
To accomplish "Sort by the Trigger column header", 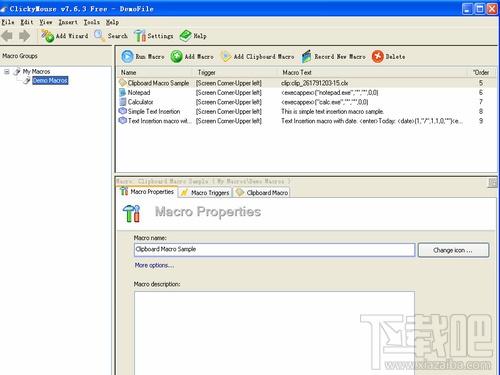I will click(x=235, y=72).
